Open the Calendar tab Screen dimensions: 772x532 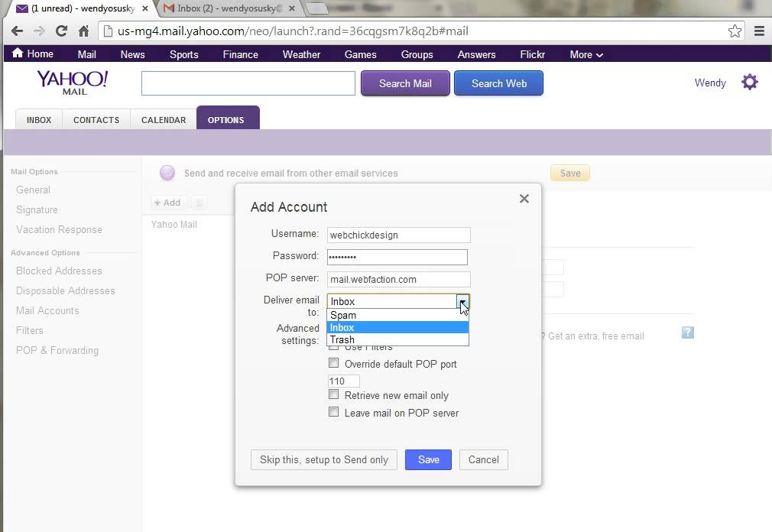(x=163, y=119)
